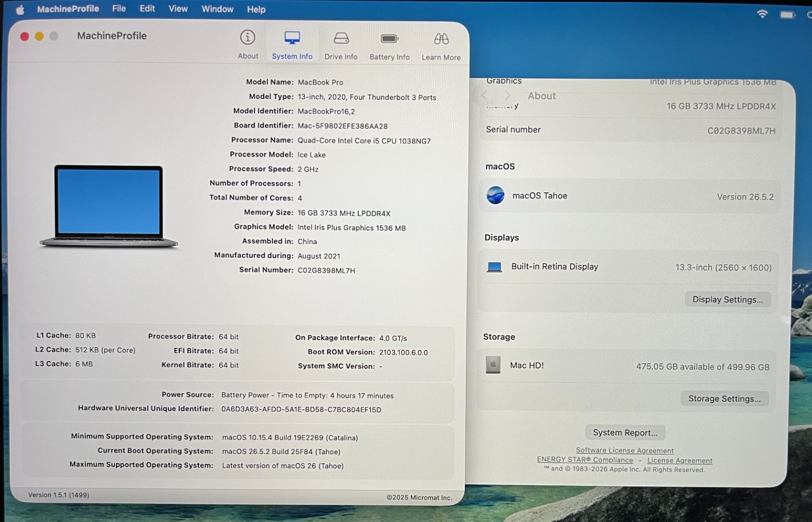Image resolution: width=812 pixels, height=522 pixels.
Task: Click minimum supported OS Catalina value
Action: [290, 437]
